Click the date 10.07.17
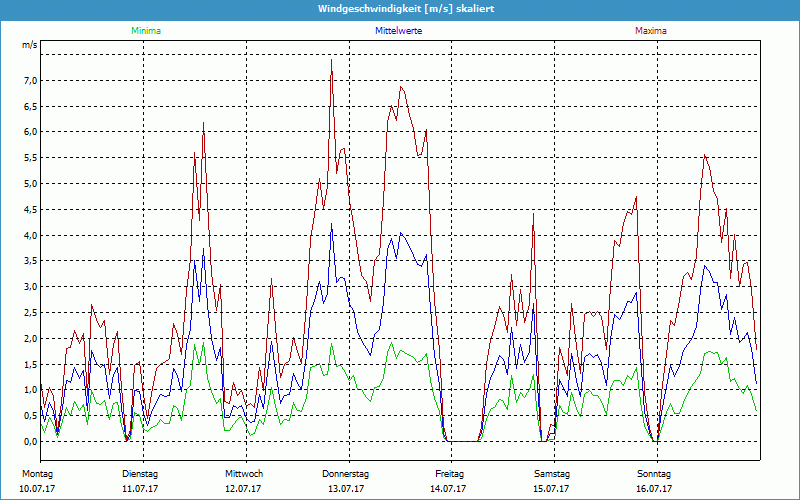Screen dimensions: 800x500 click(x=37, y=489)
